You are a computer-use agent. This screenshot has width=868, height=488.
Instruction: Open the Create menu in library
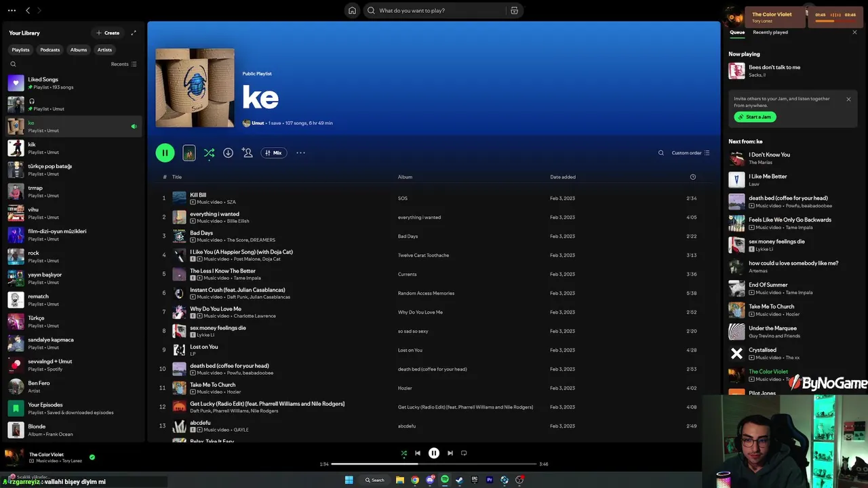click(x=108, y=33)
